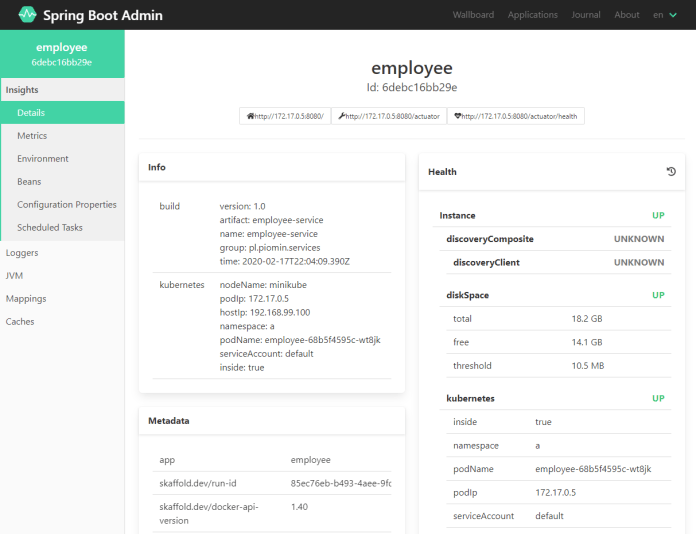
Task: Click the version: 1.0 line
Action: point(242,206)
